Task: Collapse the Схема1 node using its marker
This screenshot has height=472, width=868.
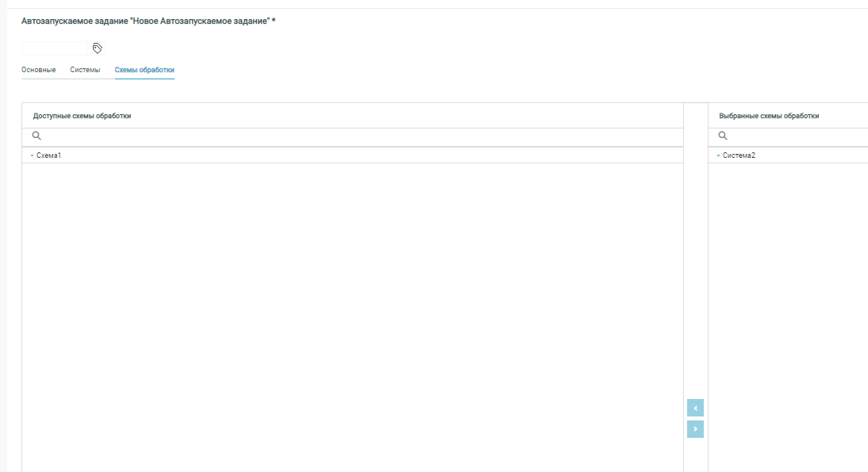Action: coord(32,155)
